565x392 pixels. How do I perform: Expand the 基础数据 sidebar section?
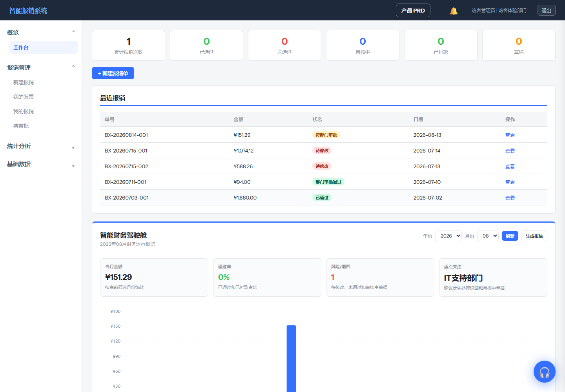point(41,164)
